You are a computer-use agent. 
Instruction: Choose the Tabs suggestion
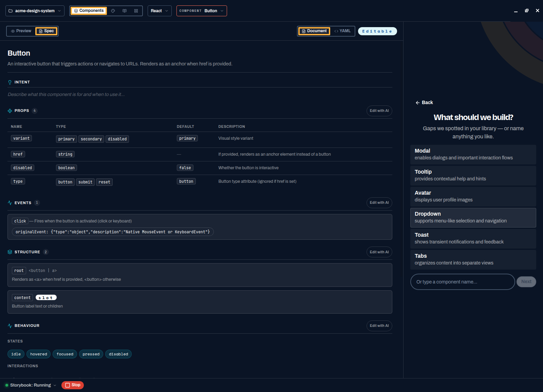click(473, 260)
